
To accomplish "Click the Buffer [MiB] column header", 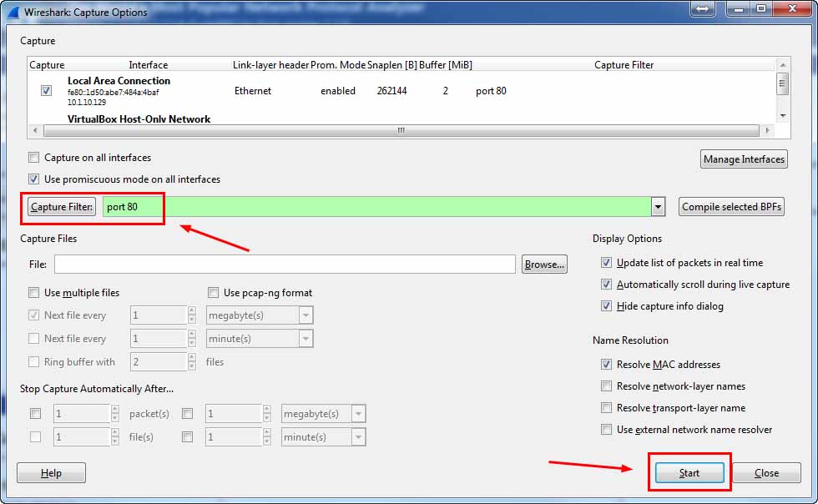I will coord(446,65).
